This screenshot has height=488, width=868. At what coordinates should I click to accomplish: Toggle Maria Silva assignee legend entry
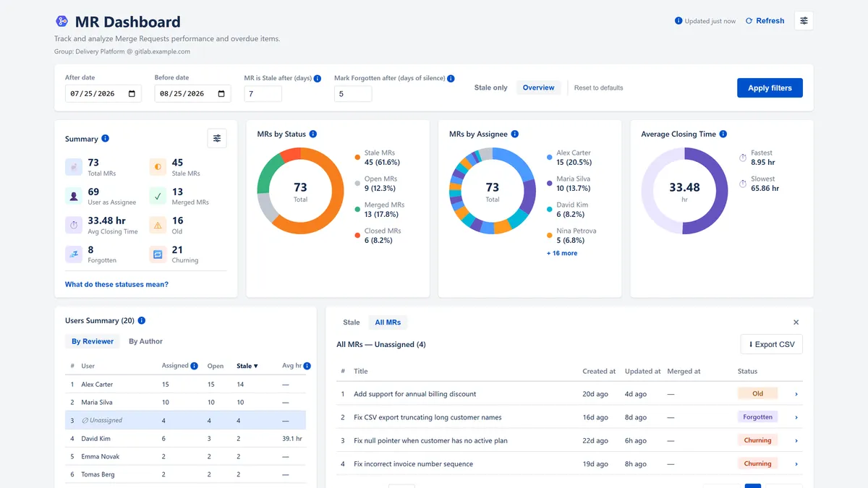(x=569, y=184)
